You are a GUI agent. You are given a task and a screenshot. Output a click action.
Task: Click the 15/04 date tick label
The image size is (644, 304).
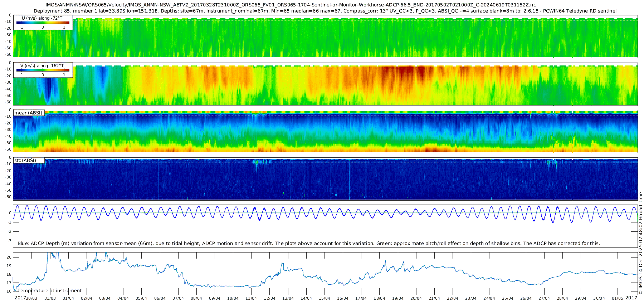(325, 299)
